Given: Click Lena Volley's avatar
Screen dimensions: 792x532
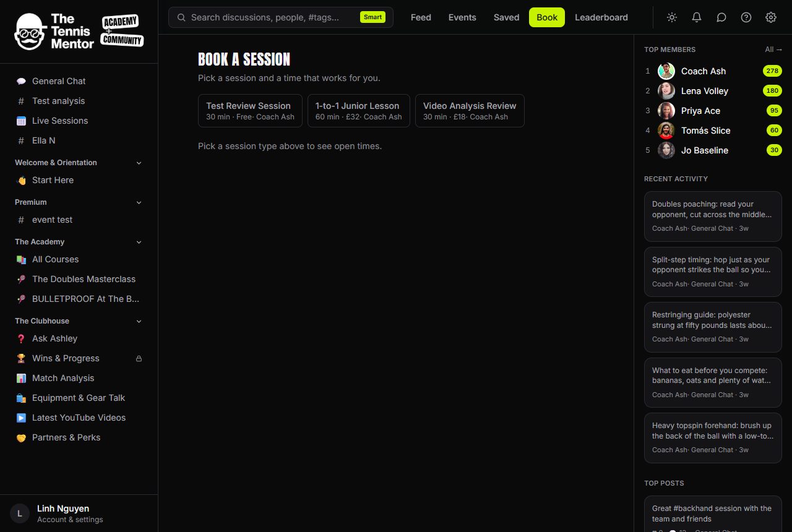Looking at the screenshot, I should (666, 91).
